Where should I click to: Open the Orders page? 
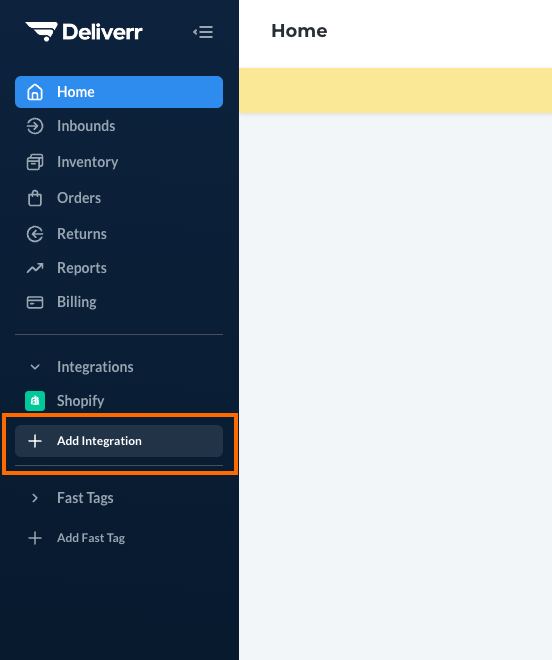[x=119, y=198]
